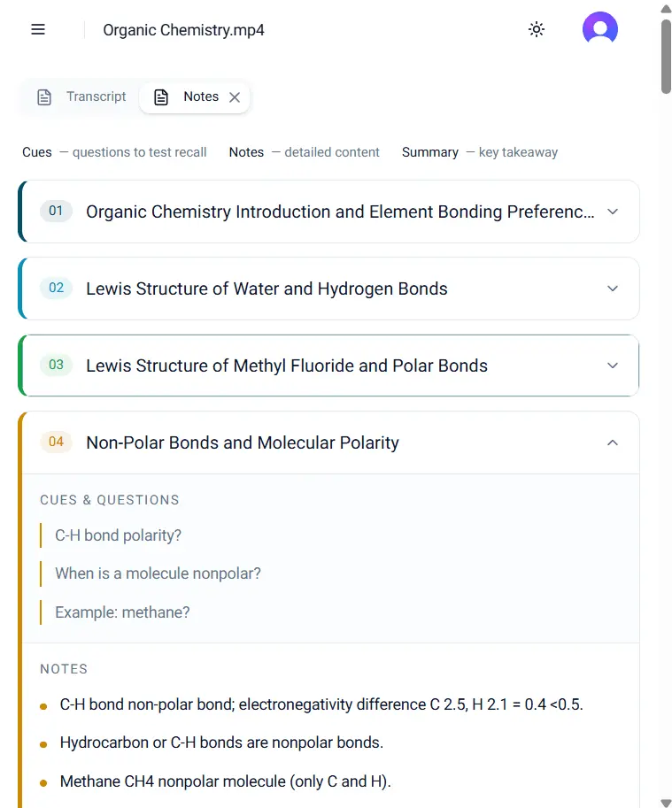
Task: Click the 'C-H bond polarity?' cue
Action: point(118,535)
